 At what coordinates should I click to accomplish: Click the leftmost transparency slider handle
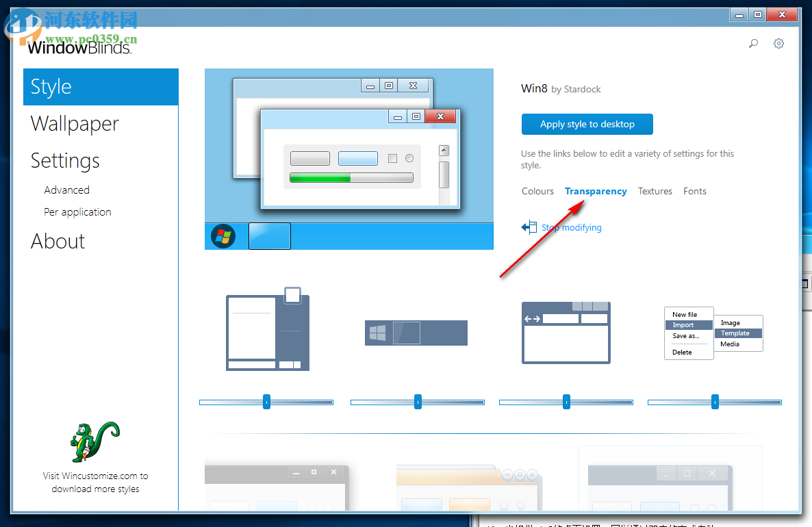[x=266, y=402]
